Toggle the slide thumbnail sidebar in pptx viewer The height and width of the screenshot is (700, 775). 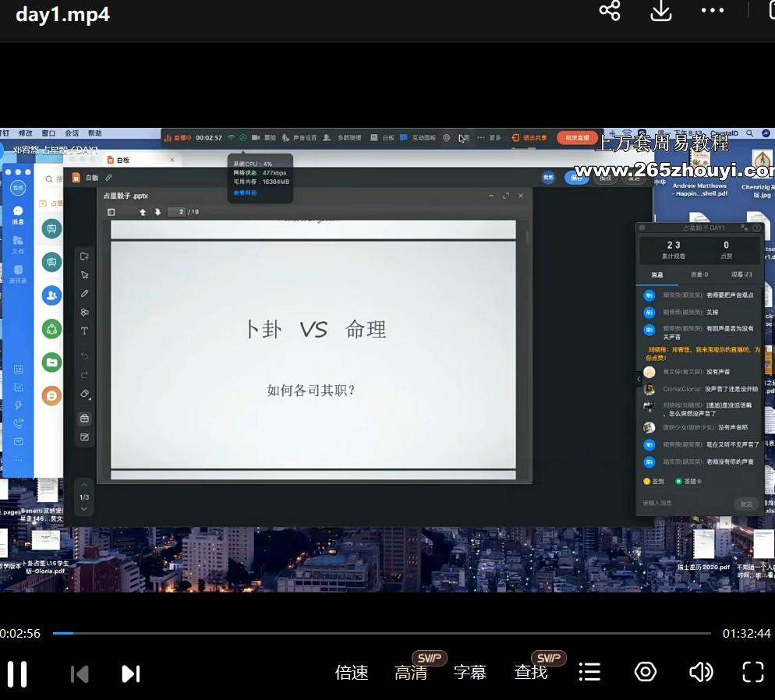(x=111, y=212)
